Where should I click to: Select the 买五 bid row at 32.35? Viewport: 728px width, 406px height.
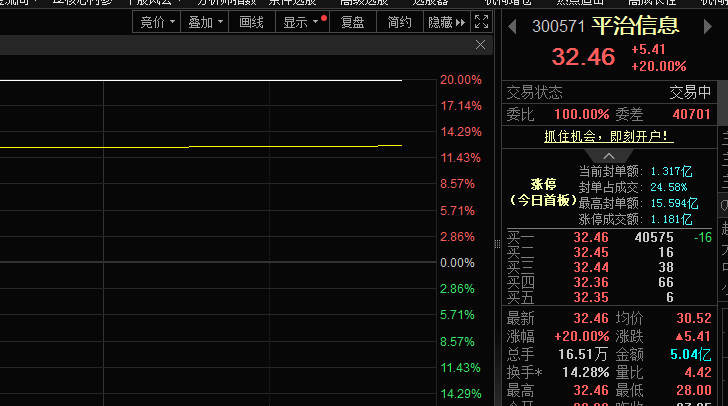tap(609, 297)
